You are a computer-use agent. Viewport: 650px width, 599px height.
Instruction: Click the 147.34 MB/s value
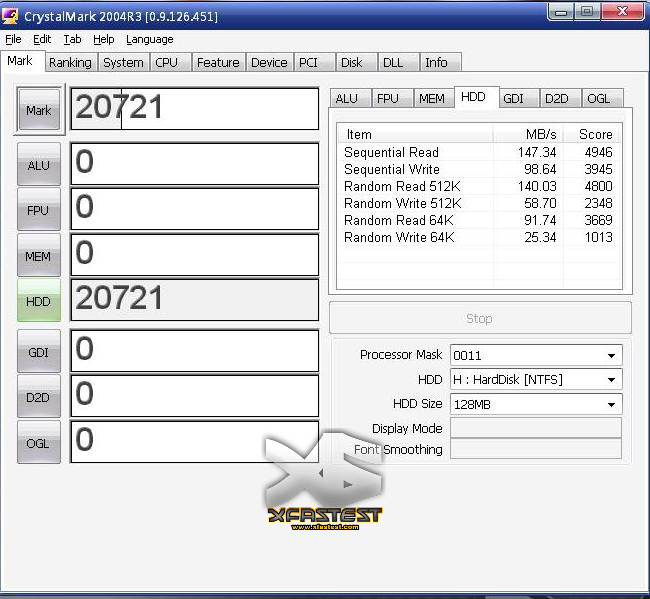click(x=537, y=152)
